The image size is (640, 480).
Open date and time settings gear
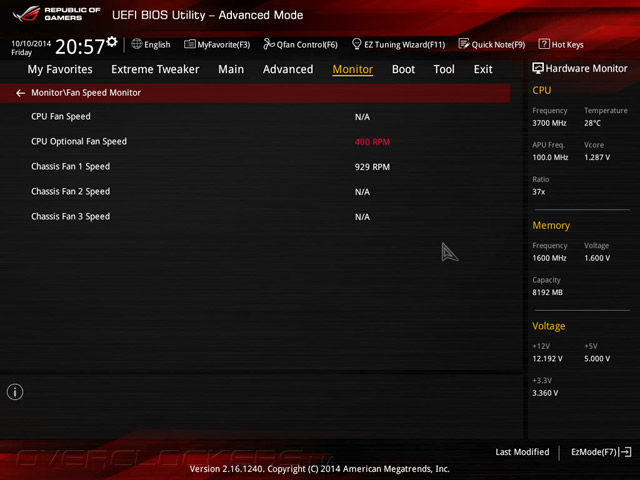[x=112, y=41]
